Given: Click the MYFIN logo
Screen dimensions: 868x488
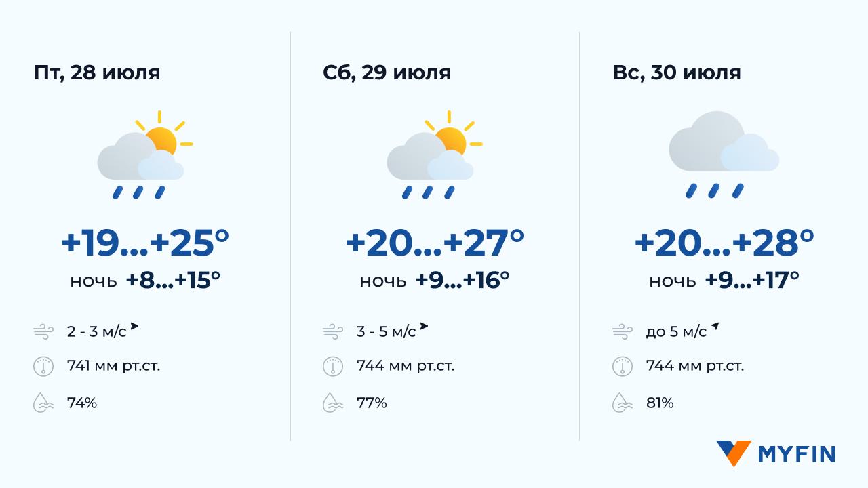Looking at the screenshot, I should pyautogui.click(x=776, y=453).
